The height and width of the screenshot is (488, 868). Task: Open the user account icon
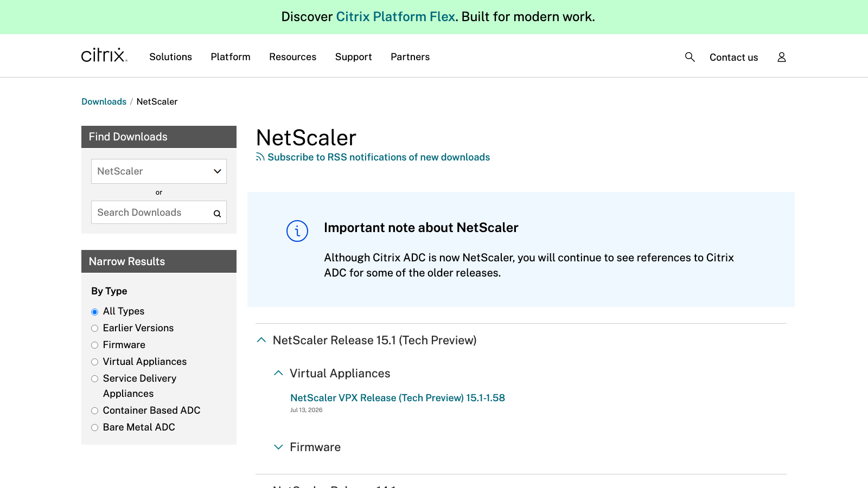781,57
